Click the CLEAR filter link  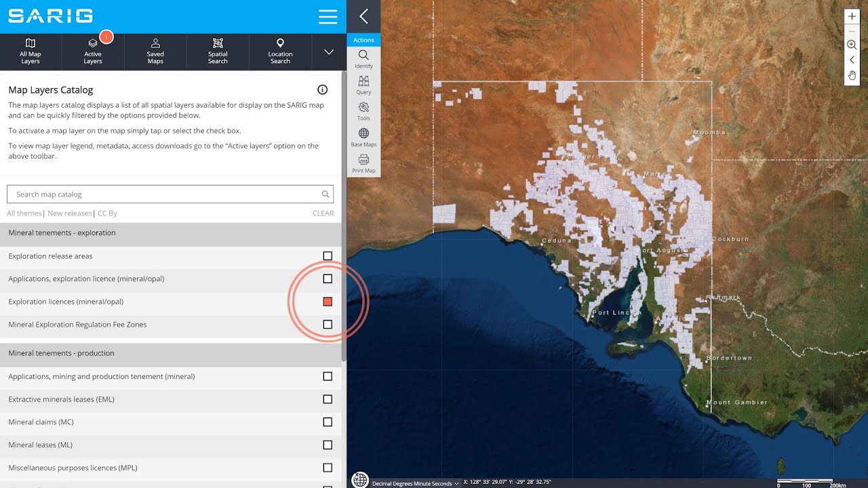(x=323, y=213)
